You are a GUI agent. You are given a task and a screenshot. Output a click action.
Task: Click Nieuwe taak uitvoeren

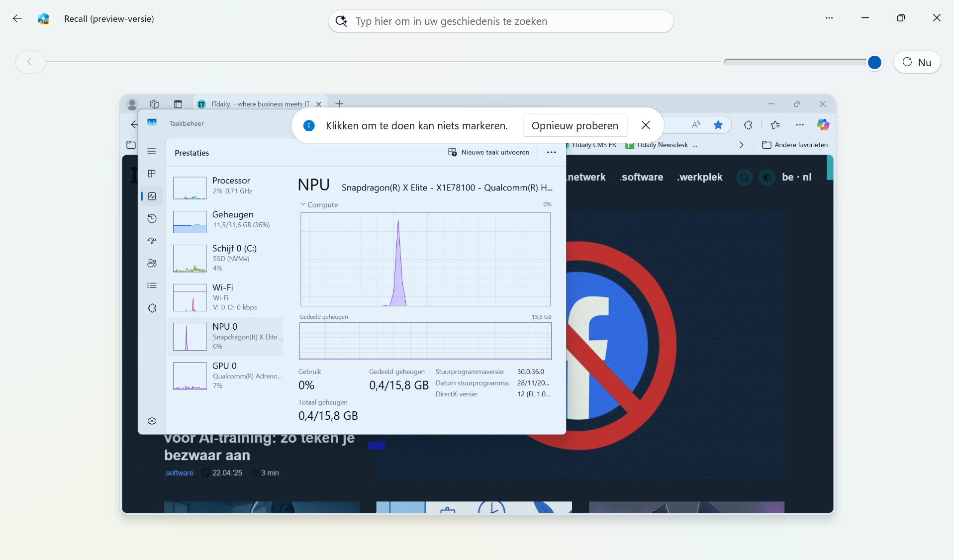click(489, 152)
